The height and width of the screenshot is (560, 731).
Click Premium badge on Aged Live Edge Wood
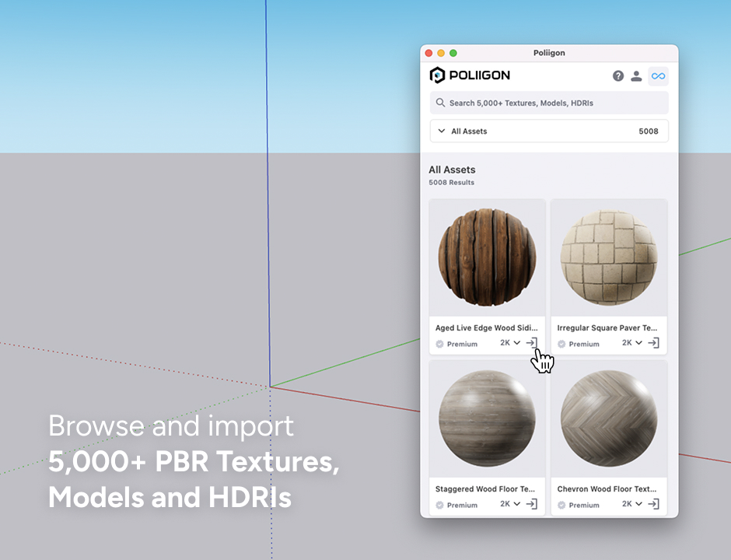click(x=456, y=344)
